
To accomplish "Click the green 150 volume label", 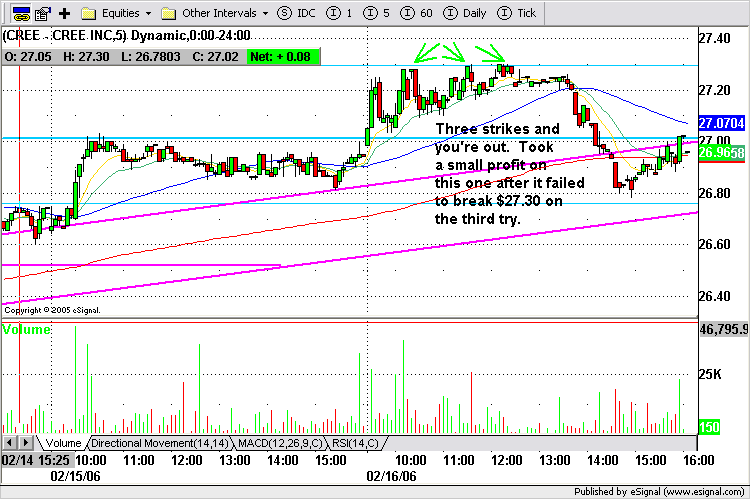I will pos(709,427).
